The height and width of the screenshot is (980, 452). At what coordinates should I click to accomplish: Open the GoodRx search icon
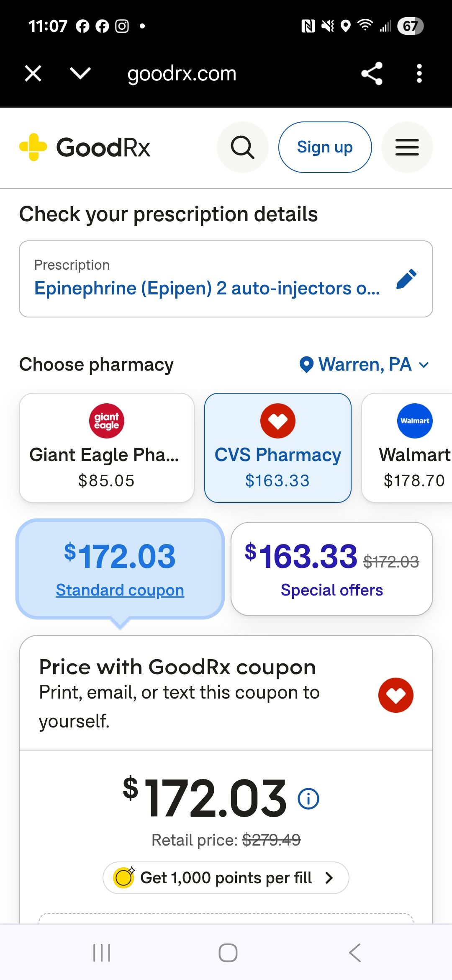pyautogui.click(x=243, y=147)
